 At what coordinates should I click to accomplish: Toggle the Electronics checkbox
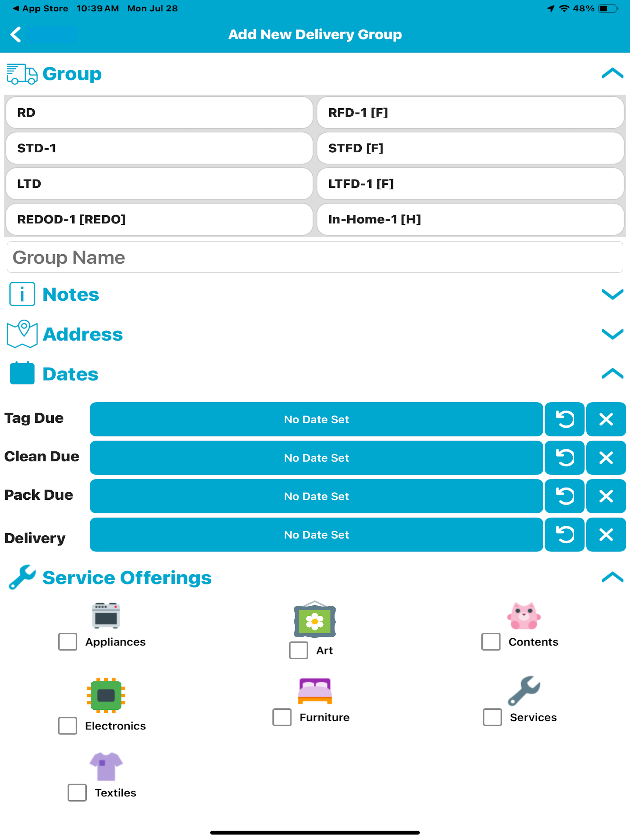coord(67,726)
